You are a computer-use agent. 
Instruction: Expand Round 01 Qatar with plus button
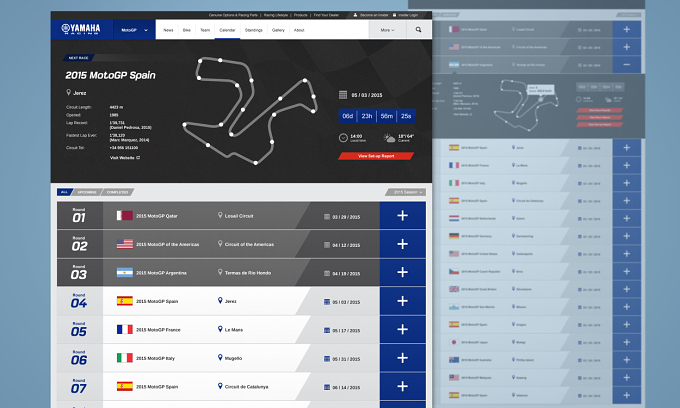pyautogui.click(x=402, y=215)
